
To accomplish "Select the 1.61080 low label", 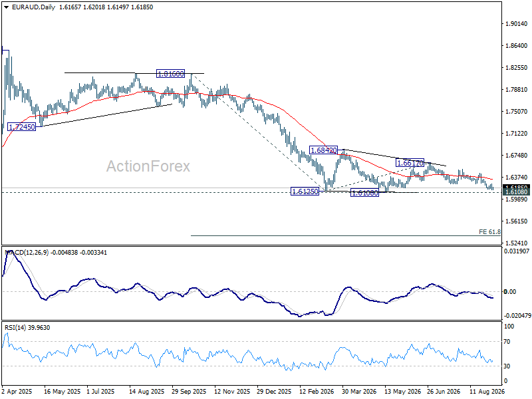I will tap(364, 193).
